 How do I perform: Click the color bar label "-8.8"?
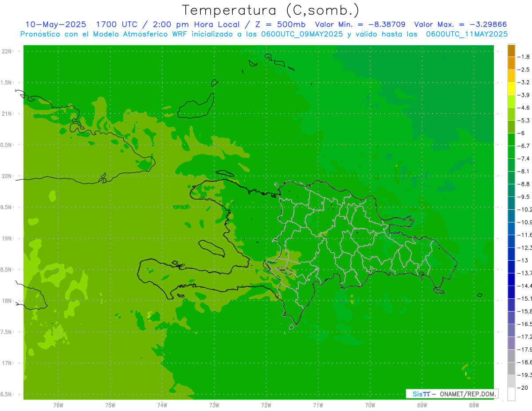coord(524,184)
